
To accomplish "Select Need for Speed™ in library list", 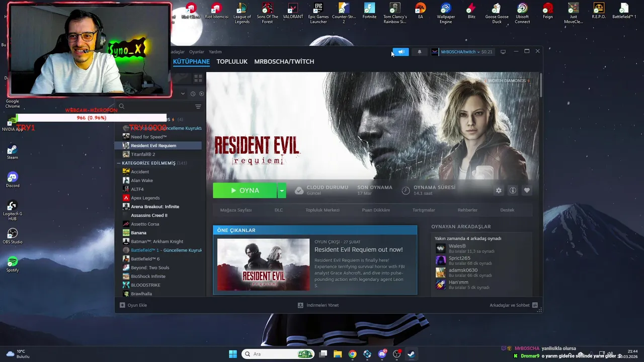I will [148, 137].
